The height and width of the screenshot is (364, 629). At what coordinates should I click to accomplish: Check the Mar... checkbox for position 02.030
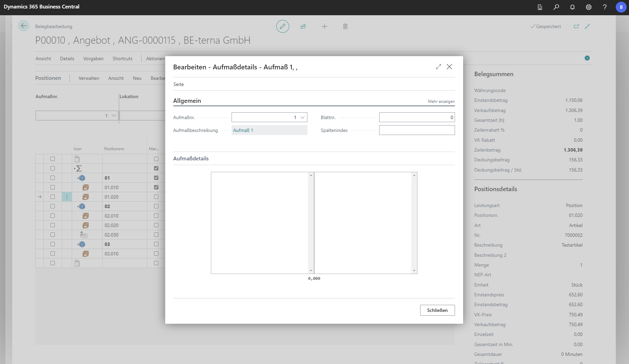click(x=156, y=235)
